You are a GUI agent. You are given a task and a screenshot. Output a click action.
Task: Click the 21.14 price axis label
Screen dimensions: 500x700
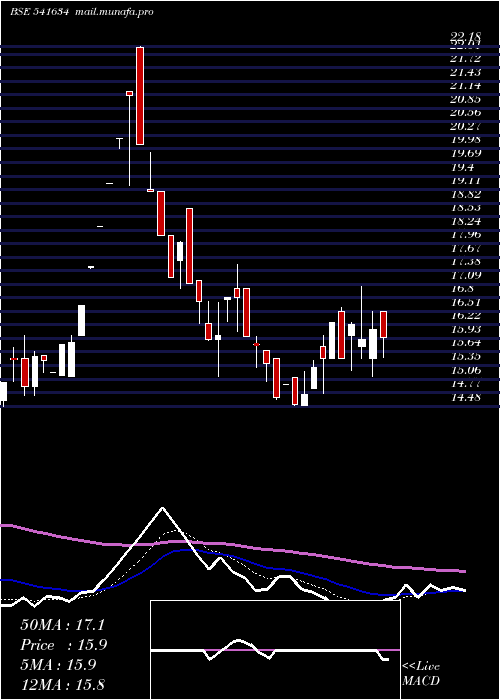[466, 86]
